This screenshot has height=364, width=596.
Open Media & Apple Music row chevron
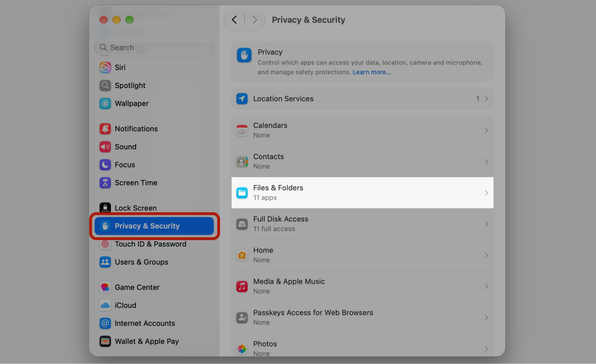coord(486,287)
